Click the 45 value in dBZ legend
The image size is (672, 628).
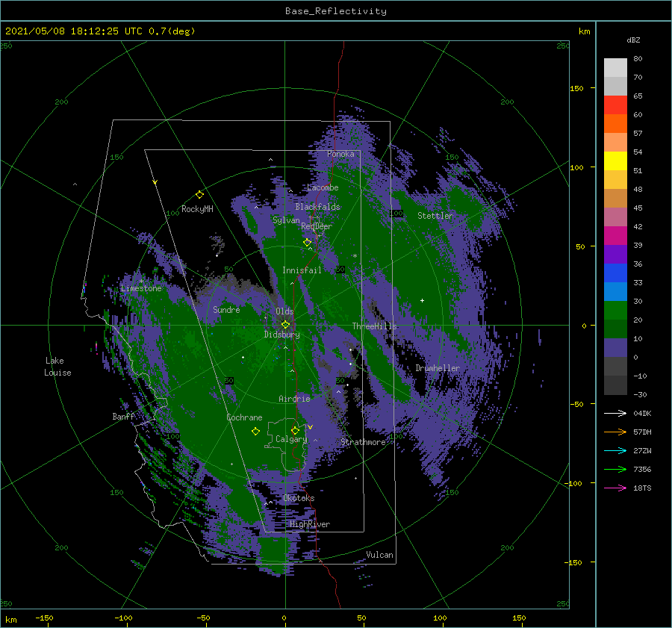638,208
